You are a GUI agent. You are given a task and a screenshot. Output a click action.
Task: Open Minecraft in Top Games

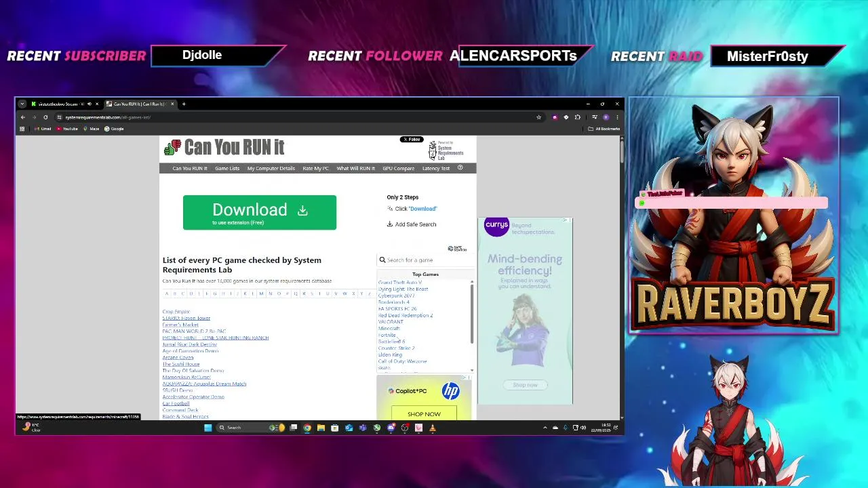point(389,329)
